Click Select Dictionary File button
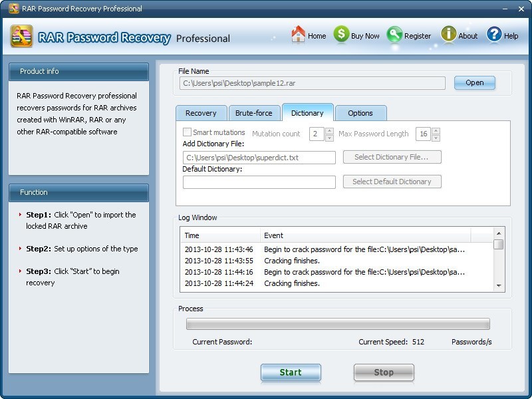The width and height of the screenshot is (532, 399). click(x=392, y=157)
